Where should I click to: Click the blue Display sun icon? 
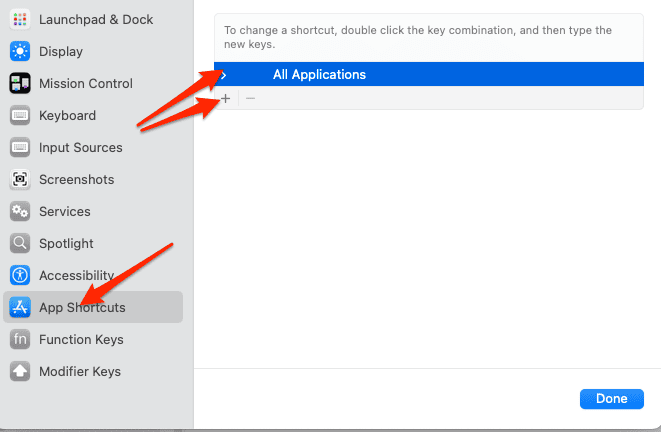(20, 51)
